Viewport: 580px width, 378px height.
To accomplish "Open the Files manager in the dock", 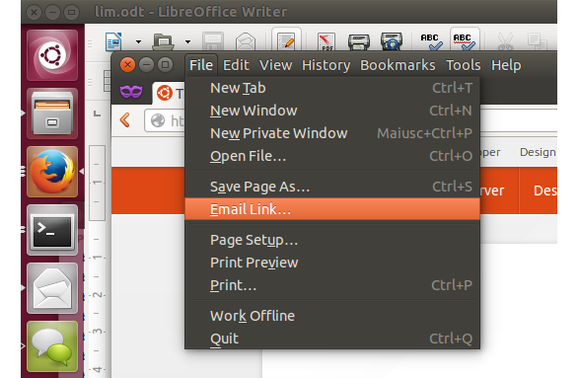I will pyautogui.click(x=52, y=114).
